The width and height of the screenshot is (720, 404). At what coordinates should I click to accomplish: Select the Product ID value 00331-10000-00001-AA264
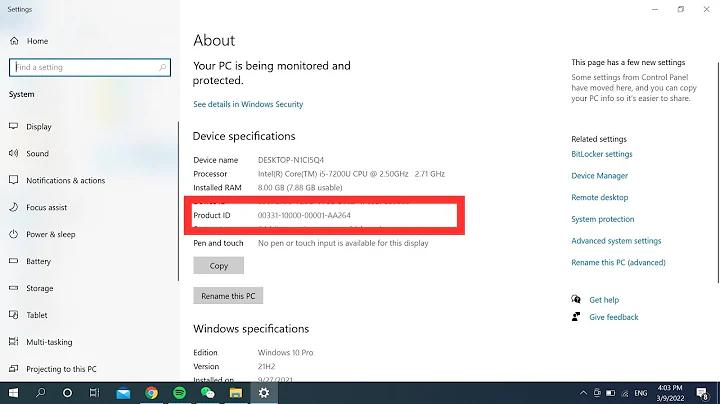tap(304, 215)
